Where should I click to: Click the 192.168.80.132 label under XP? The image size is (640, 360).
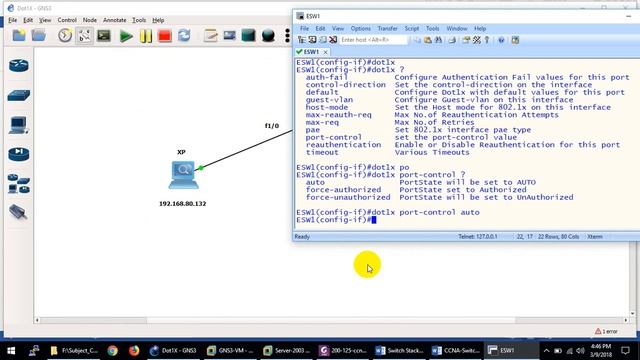point(182,204)
